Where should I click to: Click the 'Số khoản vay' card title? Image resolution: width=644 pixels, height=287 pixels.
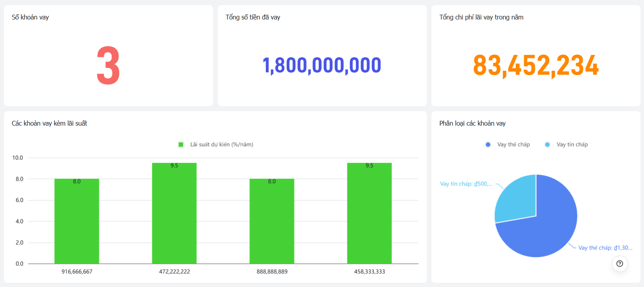pos(30,17)
